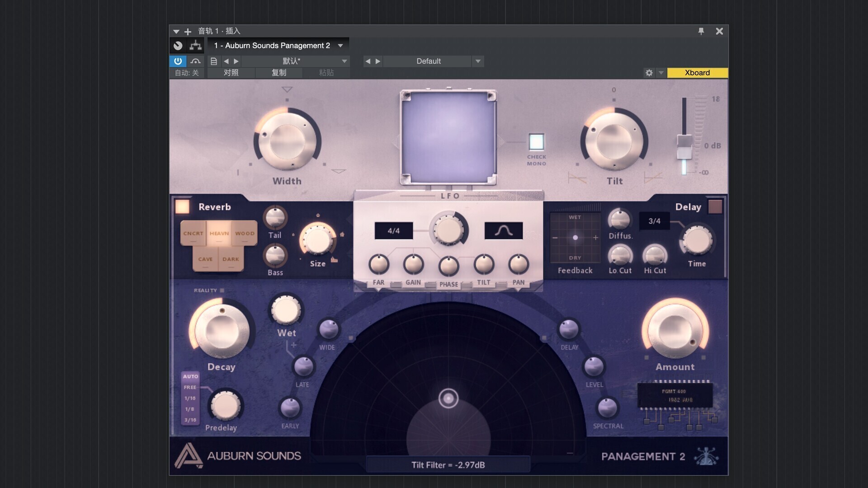The height and width of the screenshot is (488, 868).
Task: Click the sidechain circle icon
Action: coord(178,46)
